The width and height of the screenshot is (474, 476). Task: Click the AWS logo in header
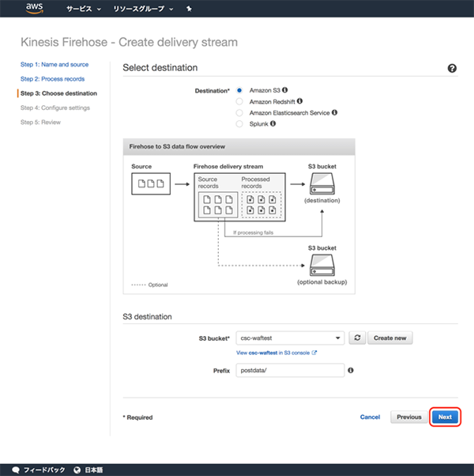(34, 9)
